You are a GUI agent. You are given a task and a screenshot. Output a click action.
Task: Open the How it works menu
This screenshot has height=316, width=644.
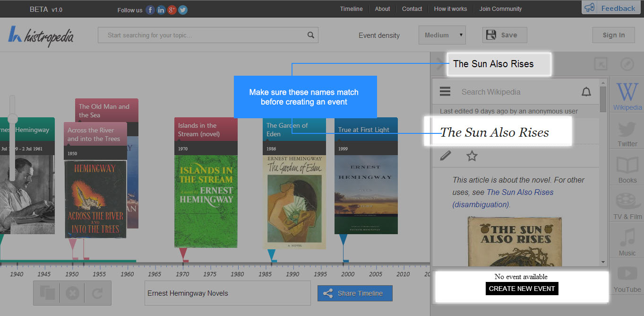[450, 9]
